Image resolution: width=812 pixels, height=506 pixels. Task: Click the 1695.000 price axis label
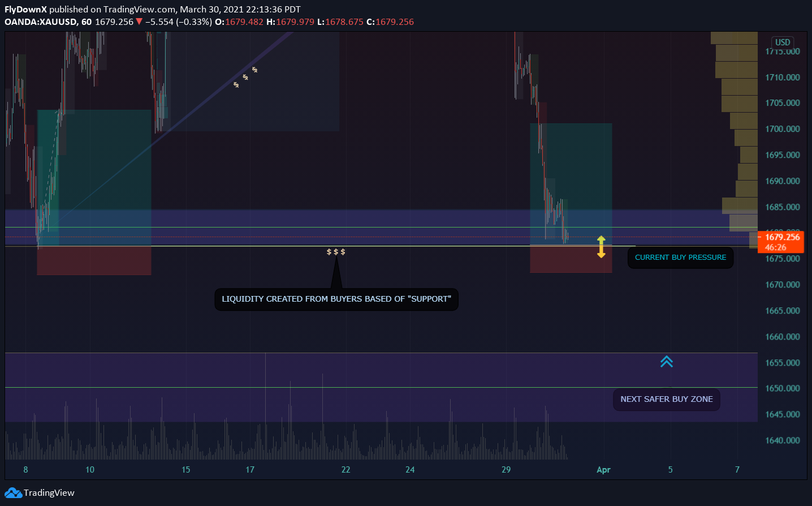(x=783, y=155)
